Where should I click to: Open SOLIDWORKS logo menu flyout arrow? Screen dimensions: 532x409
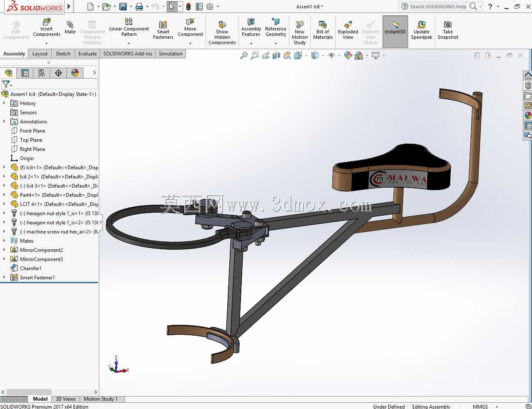[x=69, y=7]
